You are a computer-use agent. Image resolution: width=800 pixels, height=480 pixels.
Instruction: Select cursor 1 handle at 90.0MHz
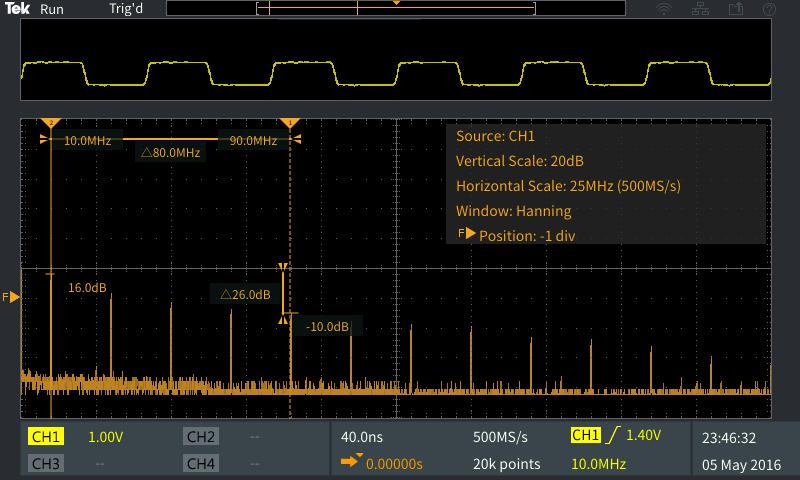coord(290,123)
